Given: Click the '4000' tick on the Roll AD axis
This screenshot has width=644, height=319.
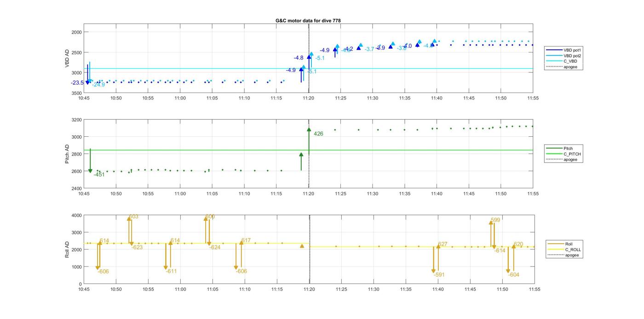Looking at the screenshot, I should [76, 215].
